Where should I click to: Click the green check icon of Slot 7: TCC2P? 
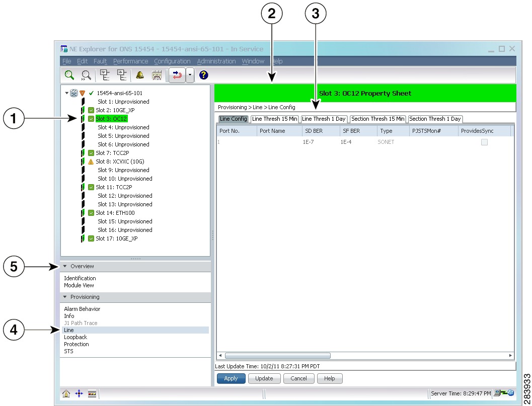(91, 153)
